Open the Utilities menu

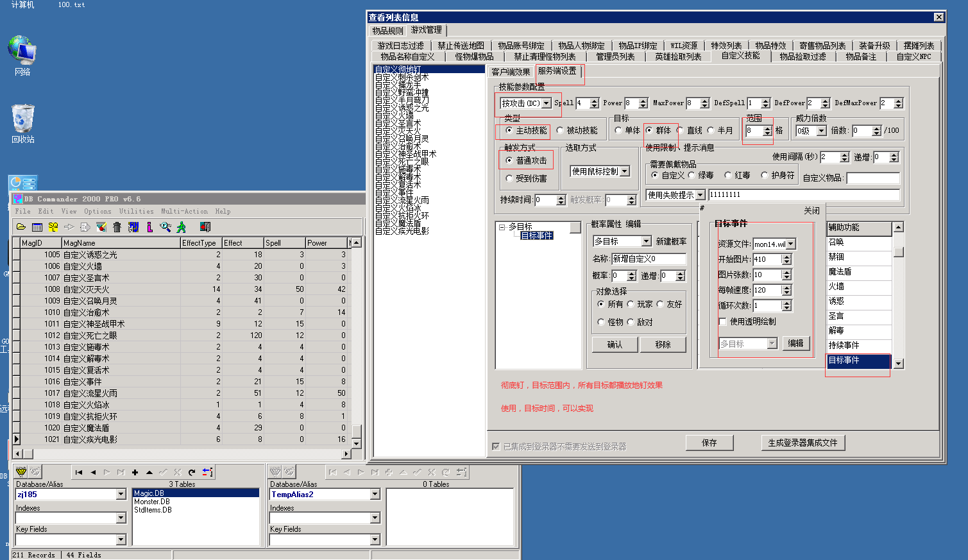pos(136,211)
